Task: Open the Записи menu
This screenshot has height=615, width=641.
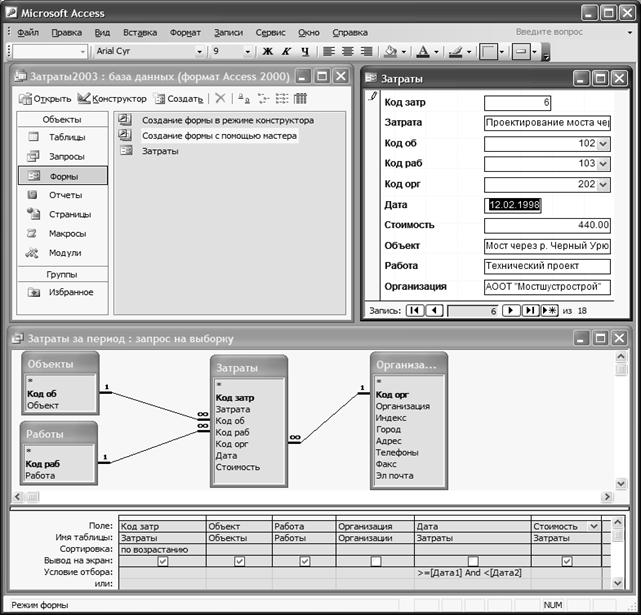Action: [228, 32]
